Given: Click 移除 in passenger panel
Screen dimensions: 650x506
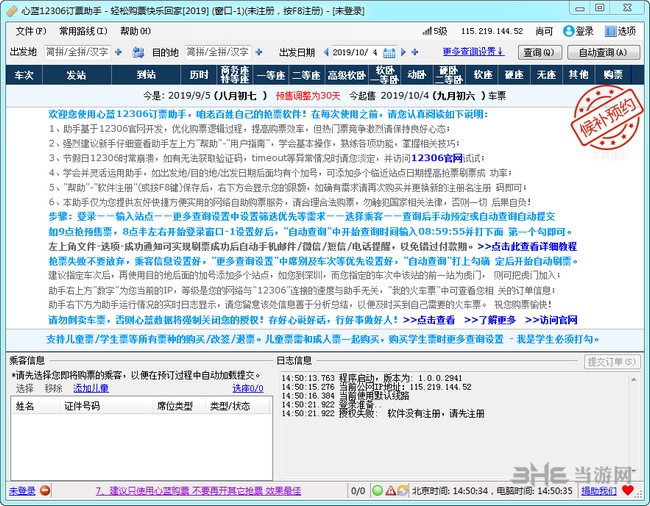Looking at the screenshot, I should click(x=53, y=388).
